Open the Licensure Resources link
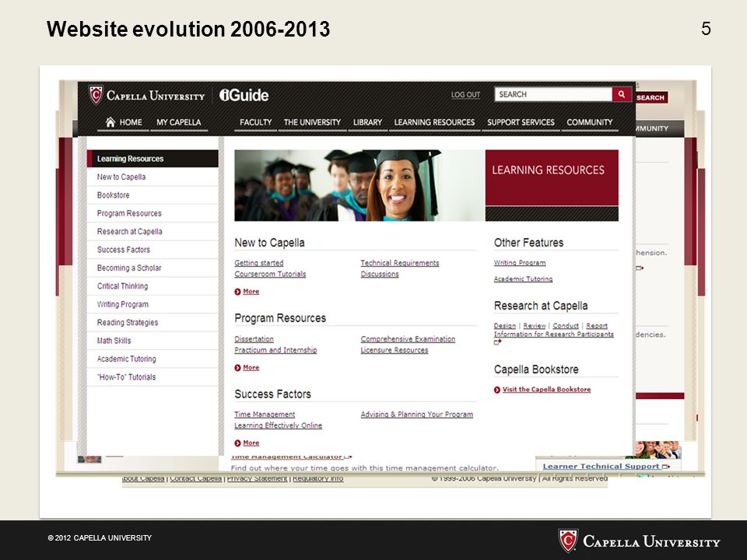The width and height of the screenshot is (747, 560). pos(395,350)
